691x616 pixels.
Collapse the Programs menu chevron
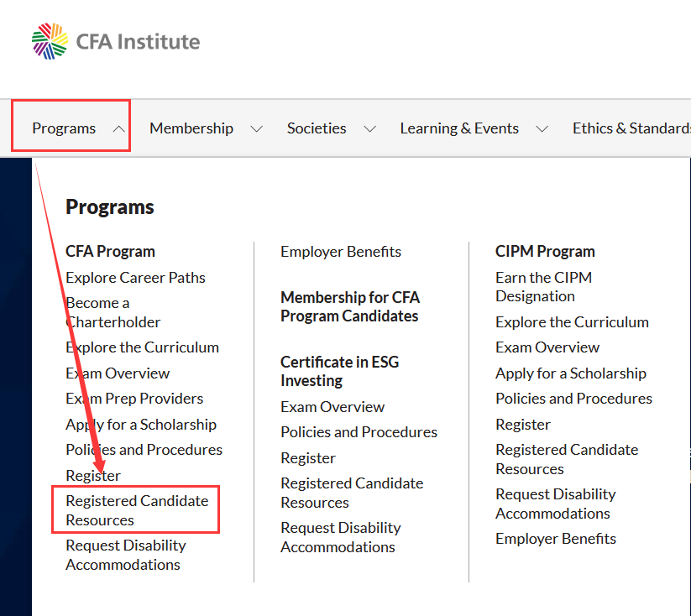click(x=118, y=129)
